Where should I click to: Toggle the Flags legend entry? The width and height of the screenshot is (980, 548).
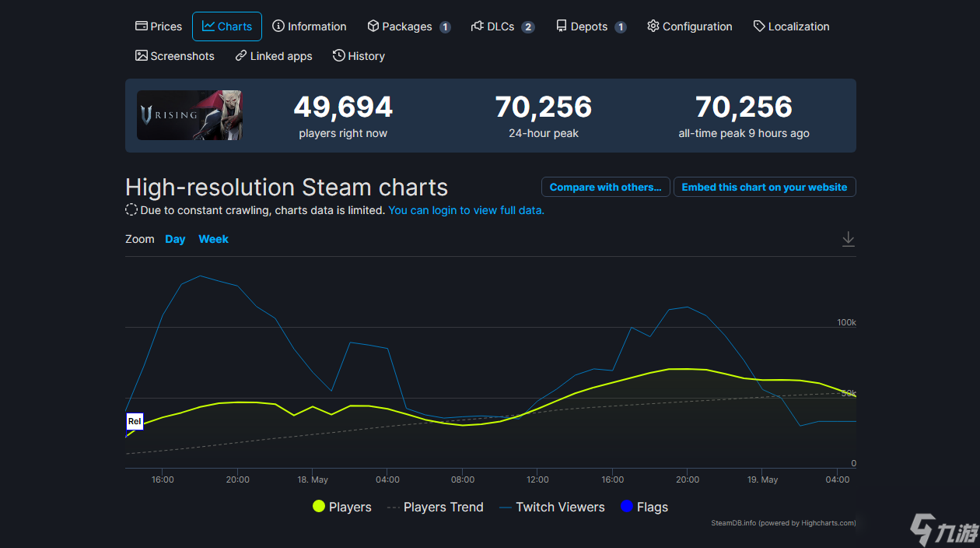point(644,507)
